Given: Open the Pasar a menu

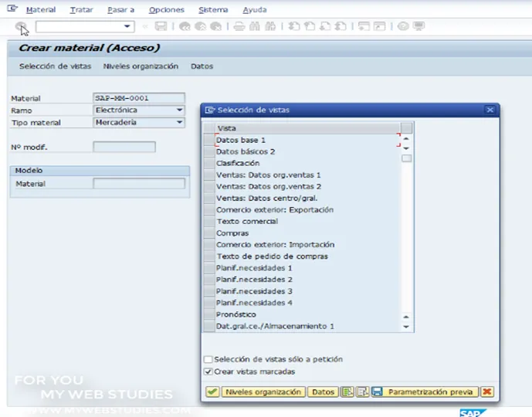Looking at the screenshot, I should pyautogui.click(x=120, y=10).
